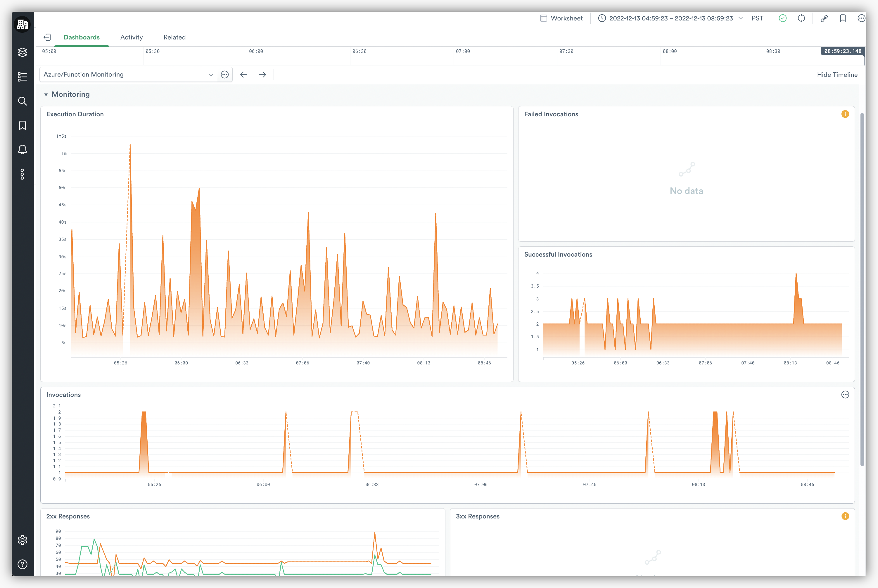Click the Worksheet button
Screen dimensions: 878x588
pos(561,18)
